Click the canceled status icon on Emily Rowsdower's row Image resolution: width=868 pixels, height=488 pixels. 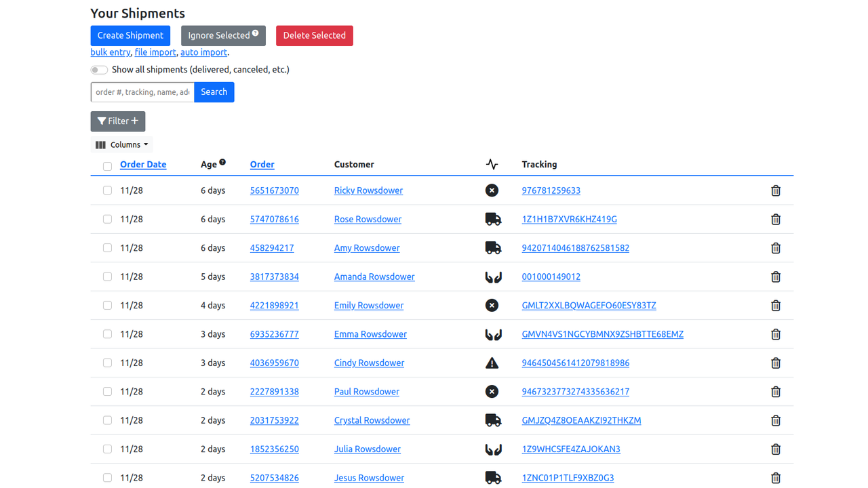click(x=492, y=305)
